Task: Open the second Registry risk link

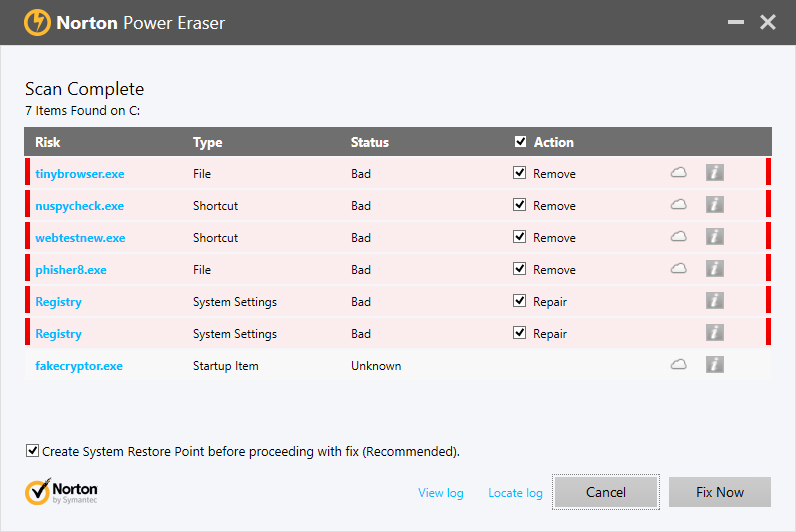Action: 58,334
